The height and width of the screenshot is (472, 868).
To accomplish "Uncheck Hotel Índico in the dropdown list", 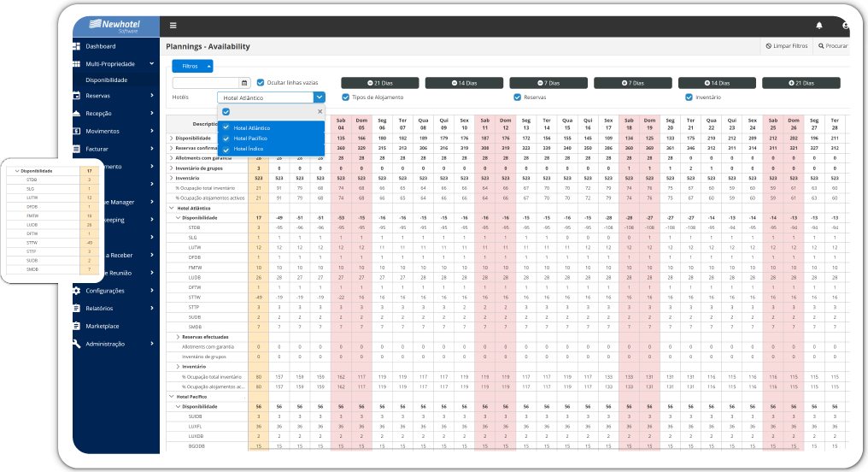I will [x=226, y=149].
